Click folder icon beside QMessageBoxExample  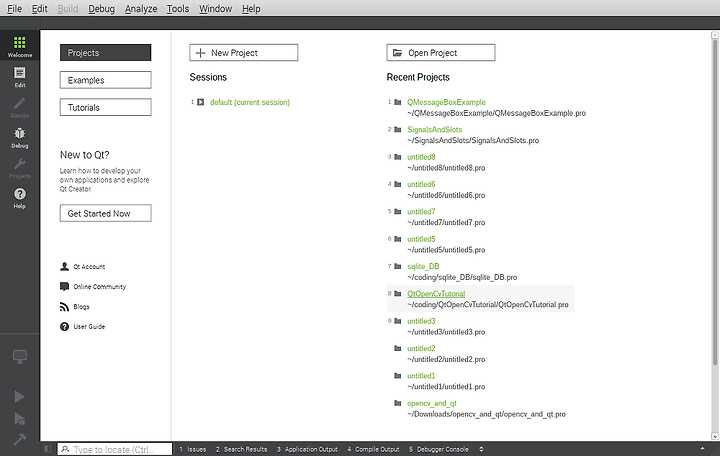(x=398, y=102)
